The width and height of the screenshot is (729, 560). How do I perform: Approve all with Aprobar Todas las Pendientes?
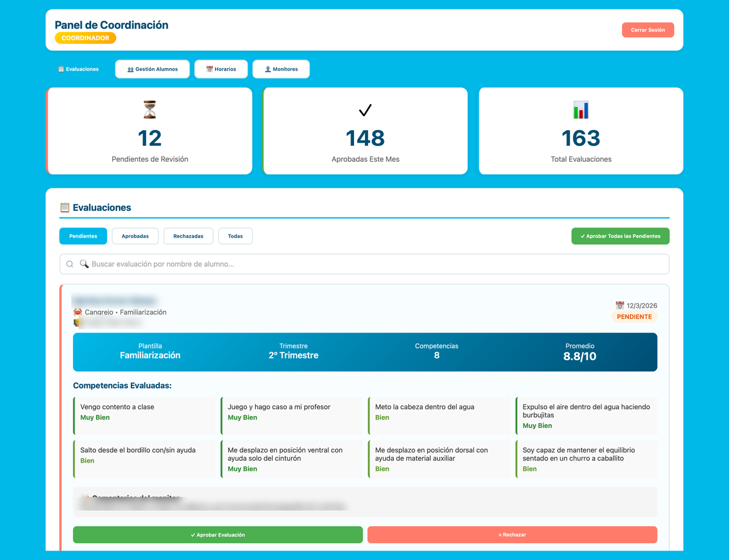[620, 236]
